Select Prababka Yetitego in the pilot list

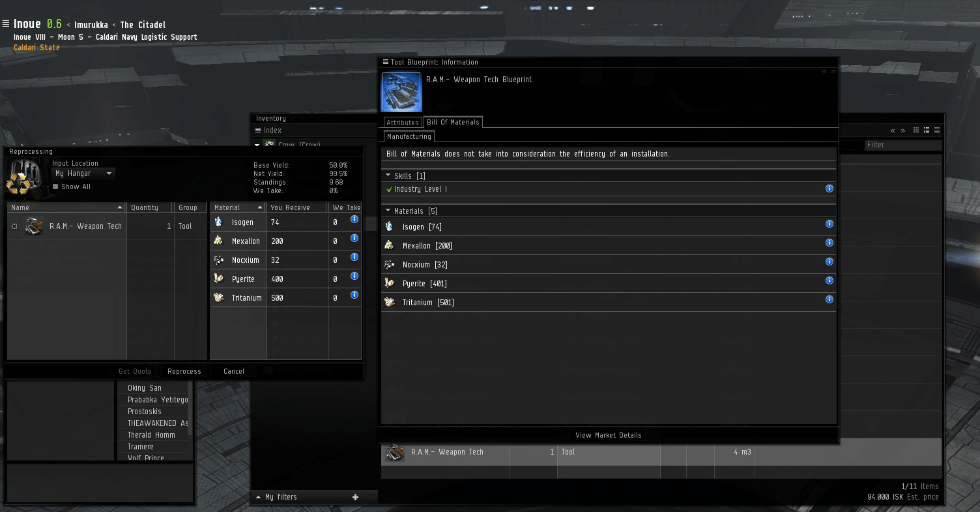(153, 400)
